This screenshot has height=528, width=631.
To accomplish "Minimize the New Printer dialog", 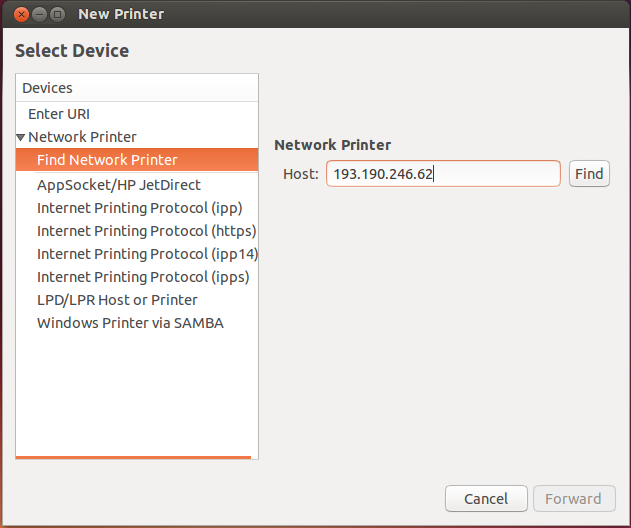I will click(x=37, y=15).
